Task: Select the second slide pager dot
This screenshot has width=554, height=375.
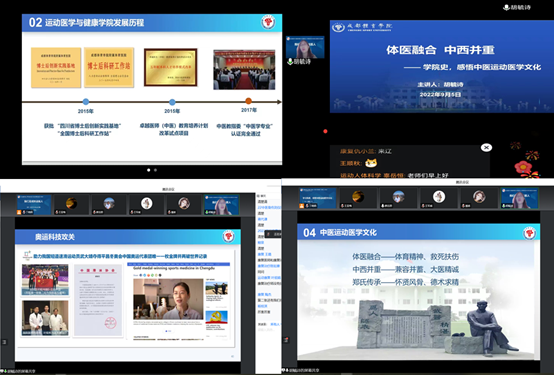Action: 155,170
